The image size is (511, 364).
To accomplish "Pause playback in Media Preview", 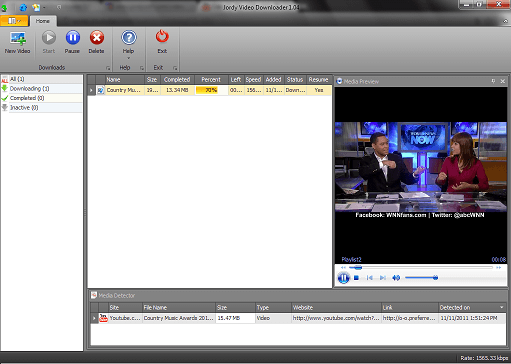I will tap(343, 278).
